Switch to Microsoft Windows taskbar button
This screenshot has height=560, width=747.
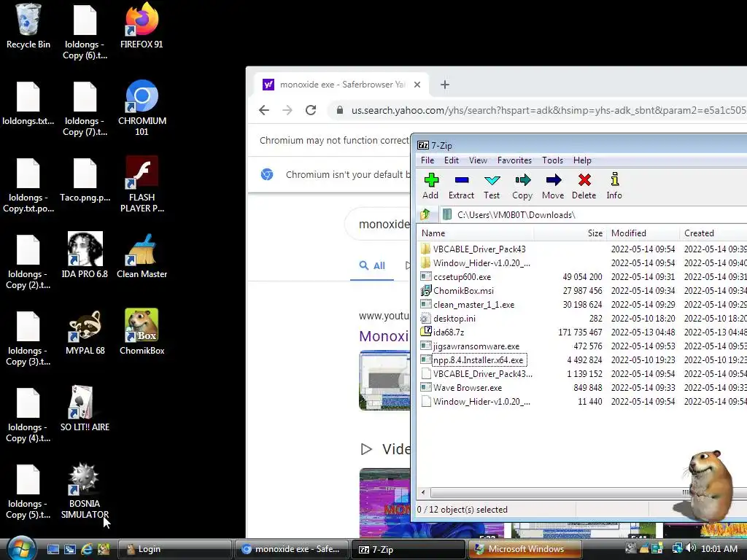(x=525, y=549)
